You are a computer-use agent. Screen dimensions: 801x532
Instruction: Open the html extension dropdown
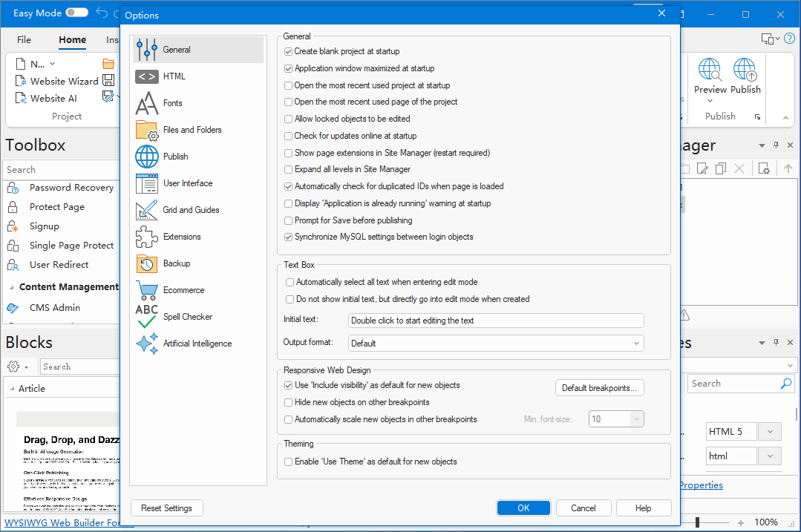(770, 456)
